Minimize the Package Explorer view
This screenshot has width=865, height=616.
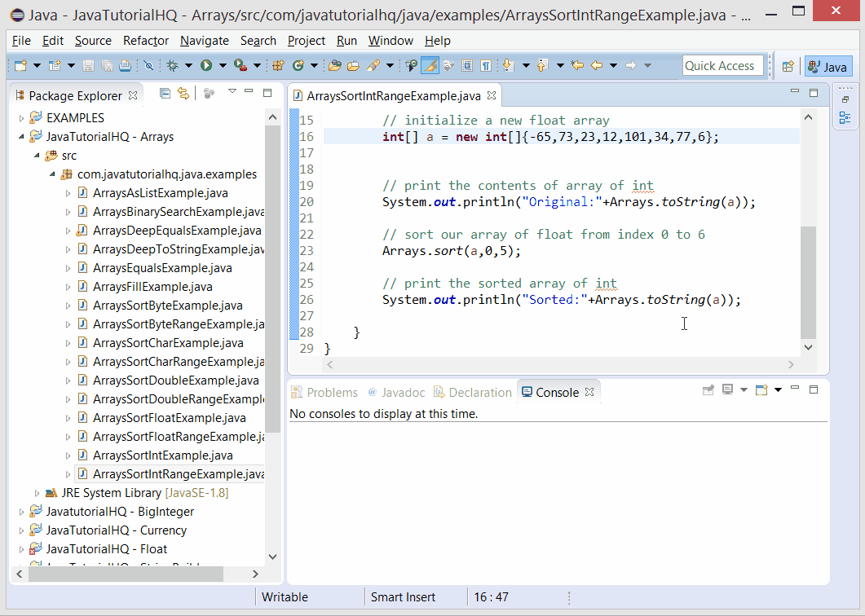coord(249,91)
